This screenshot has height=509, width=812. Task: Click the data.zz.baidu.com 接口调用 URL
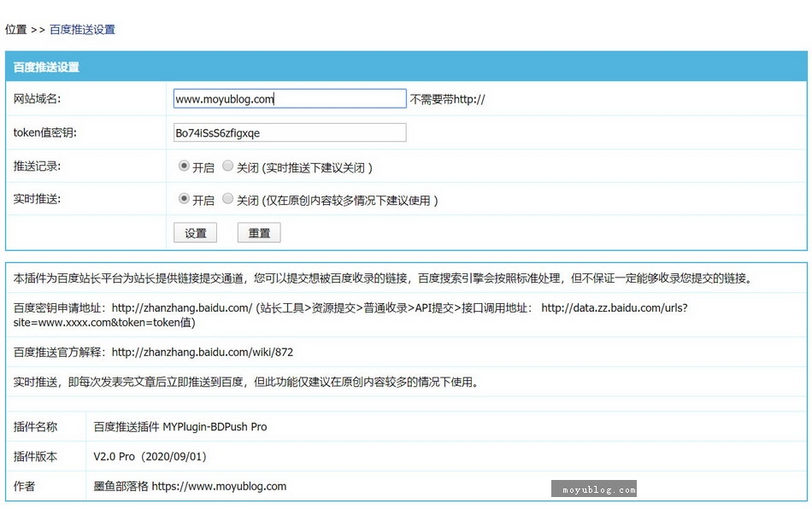[x=614, y=307]
